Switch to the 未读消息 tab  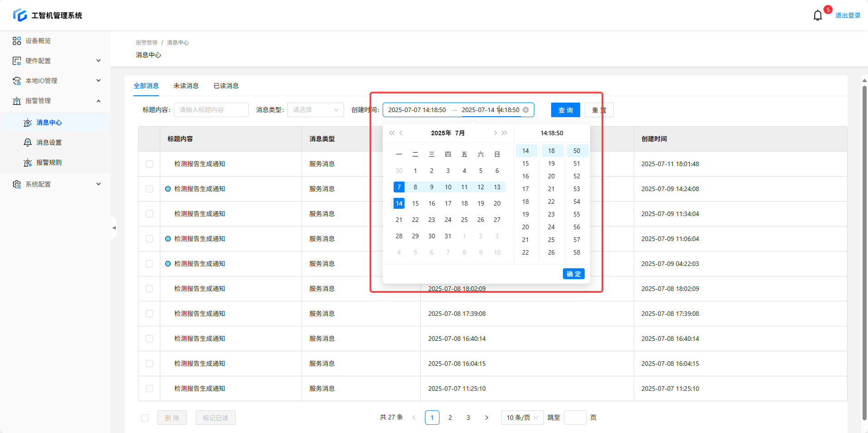(186, 86)
